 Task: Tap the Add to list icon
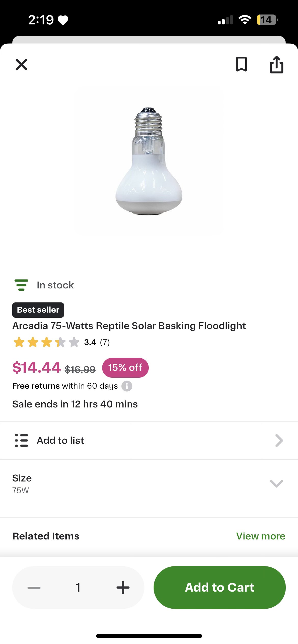click(x=21, y=441)
